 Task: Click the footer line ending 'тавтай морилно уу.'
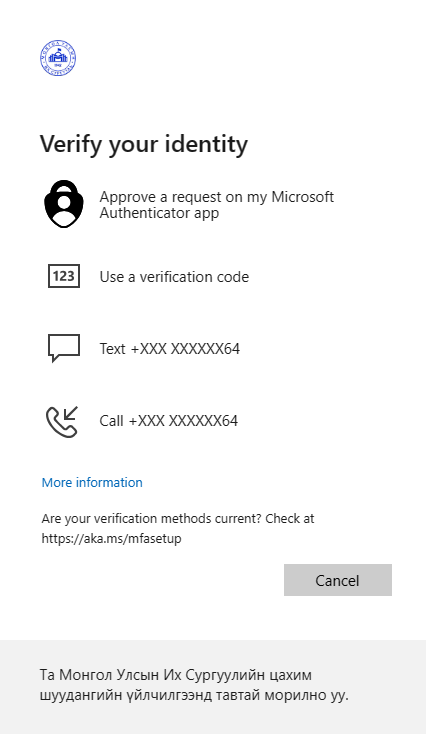pyautogui.click(x=194, y=695)
